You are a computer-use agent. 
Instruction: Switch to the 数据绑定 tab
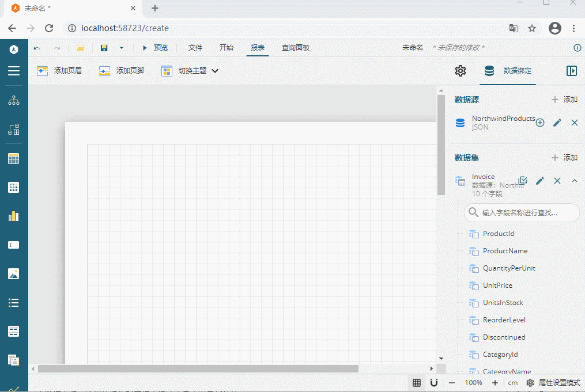tap(508, 71)
